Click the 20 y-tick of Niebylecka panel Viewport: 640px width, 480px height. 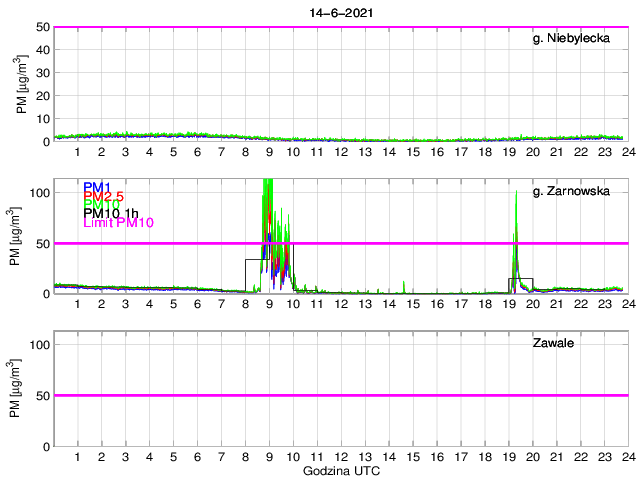tap(42, 96)
